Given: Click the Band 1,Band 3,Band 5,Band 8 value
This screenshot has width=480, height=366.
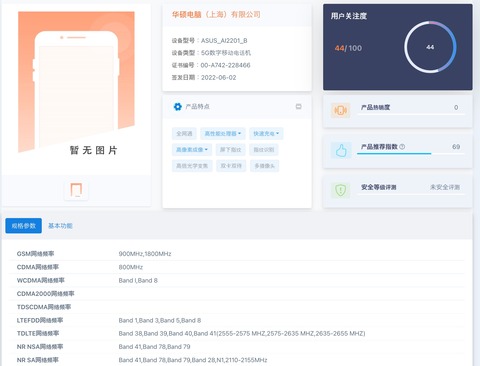Looking at the screenshot, I should [160, 320].
